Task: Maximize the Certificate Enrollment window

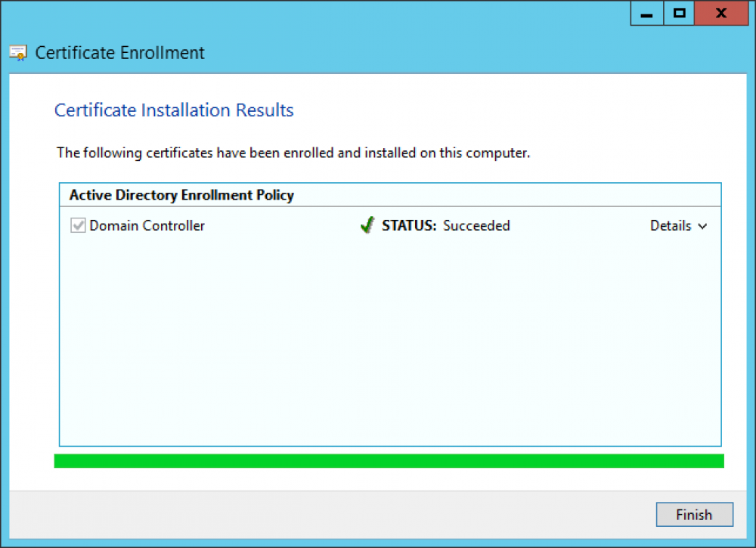Action: [x=678, y=13]
